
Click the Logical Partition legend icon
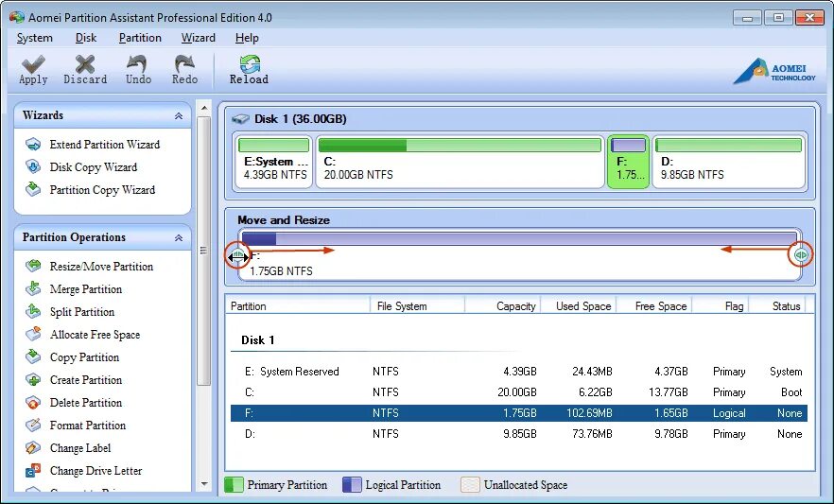click(x=352, y=485)
